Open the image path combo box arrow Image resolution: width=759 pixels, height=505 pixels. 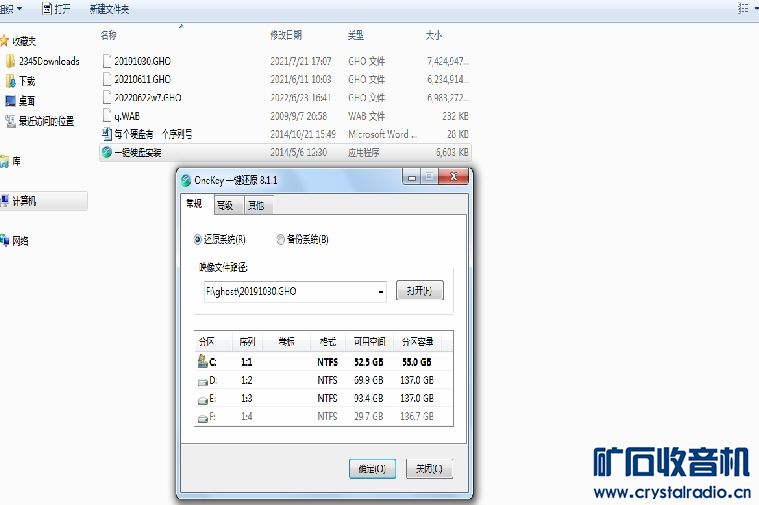381,292
